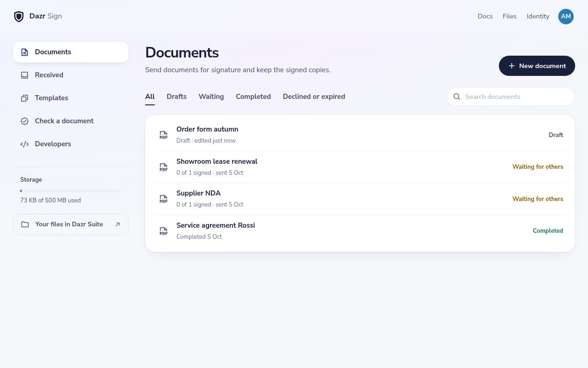
Task: Open the Service agreement Rossi document
Action: pos(360,231)
